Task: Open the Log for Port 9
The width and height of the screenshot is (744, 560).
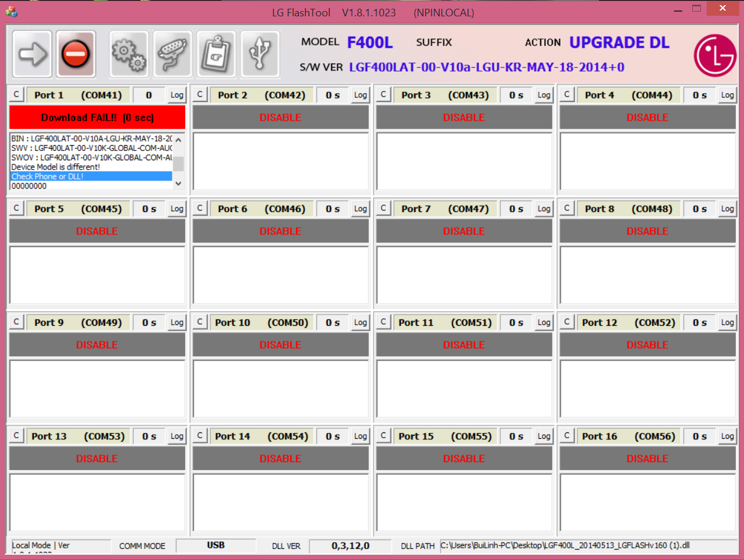Action: 177,322
